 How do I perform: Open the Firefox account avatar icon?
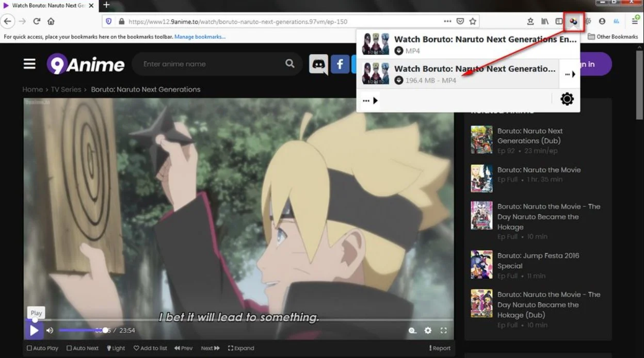(602, 22)
